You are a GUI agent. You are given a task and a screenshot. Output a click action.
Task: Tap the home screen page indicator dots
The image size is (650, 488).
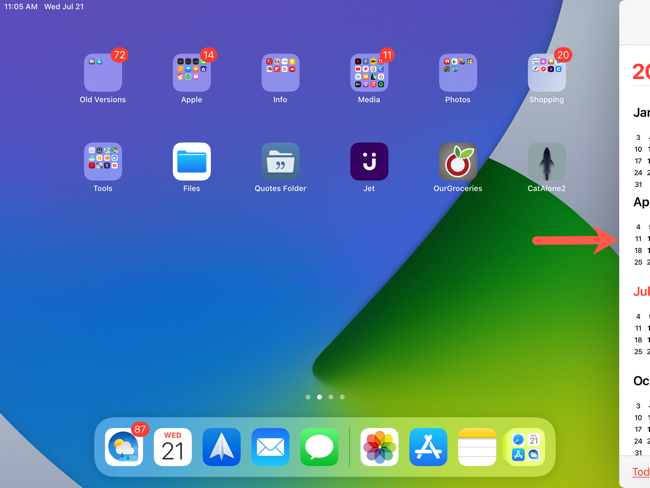pyautogui.click(x=325, y=397)
